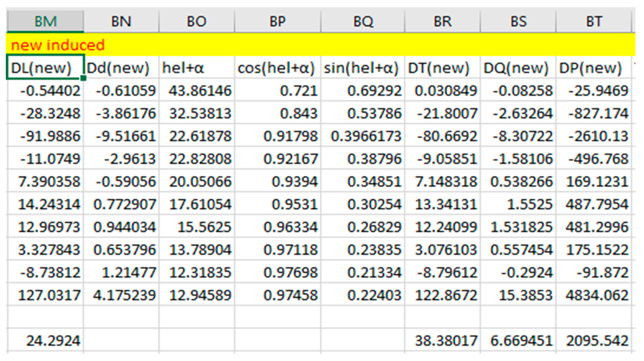The height and width of the screenshot is (361, 644).
Task: Click the cos(hel+α) header cell
Action: [x=276, y=68]
